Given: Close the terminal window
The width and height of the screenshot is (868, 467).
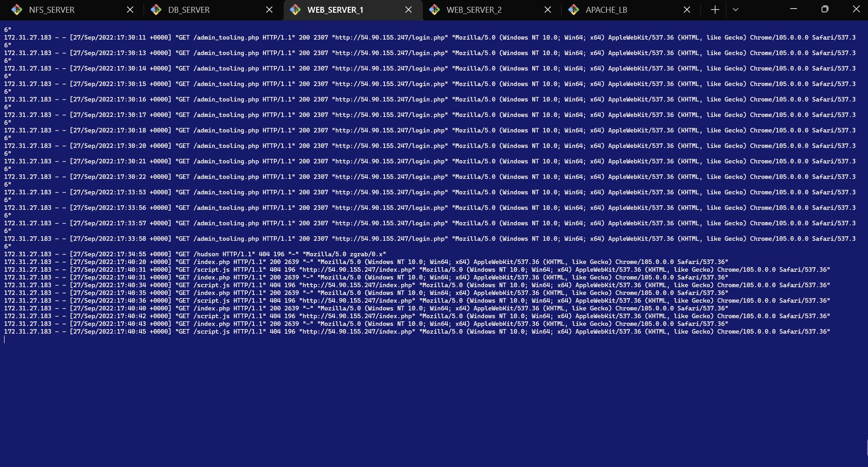Looking at the screenshot, I should (856, 9).
